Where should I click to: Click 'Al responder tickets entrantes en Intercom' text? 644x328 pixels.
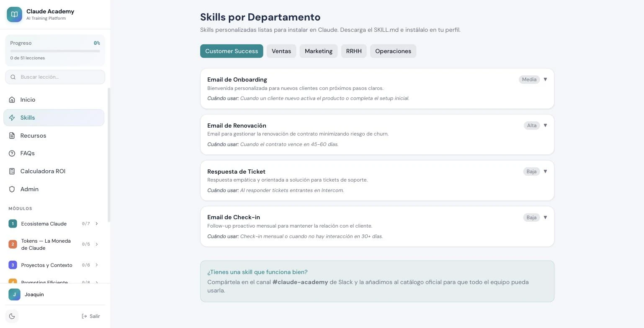click(x=292, y=190)
